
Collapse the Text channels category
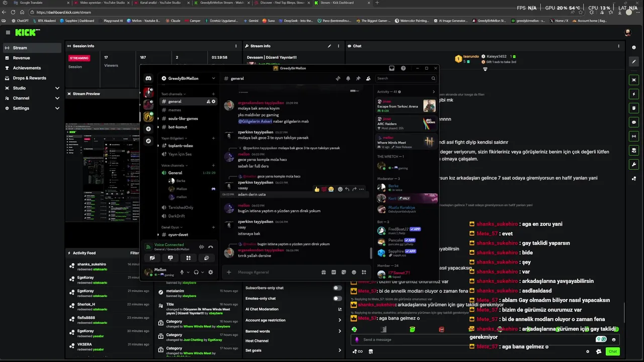173,94
